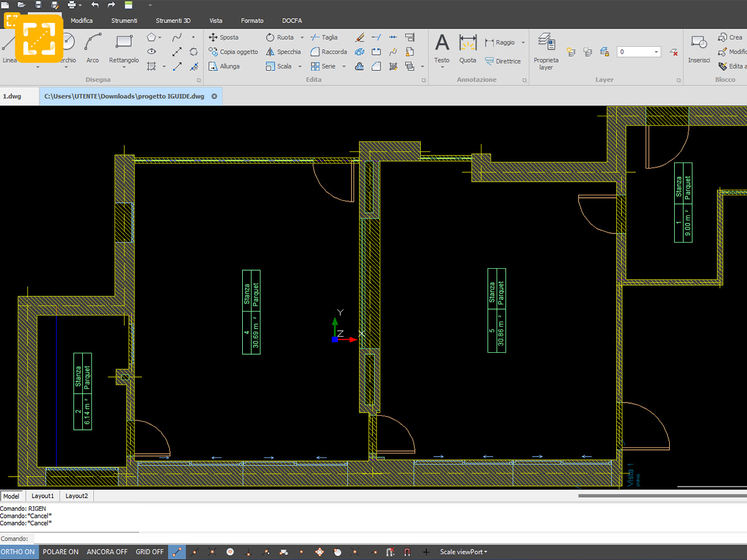Open Proprieta layer manager
The image size is (747, 560).
546,52
